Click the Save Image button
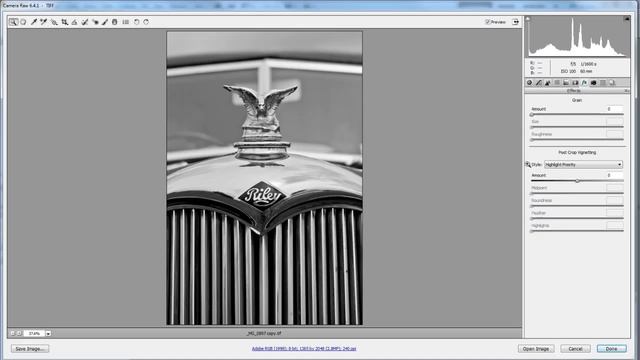Viewport: 640px width, 360px height. click(x=30, y=349)
